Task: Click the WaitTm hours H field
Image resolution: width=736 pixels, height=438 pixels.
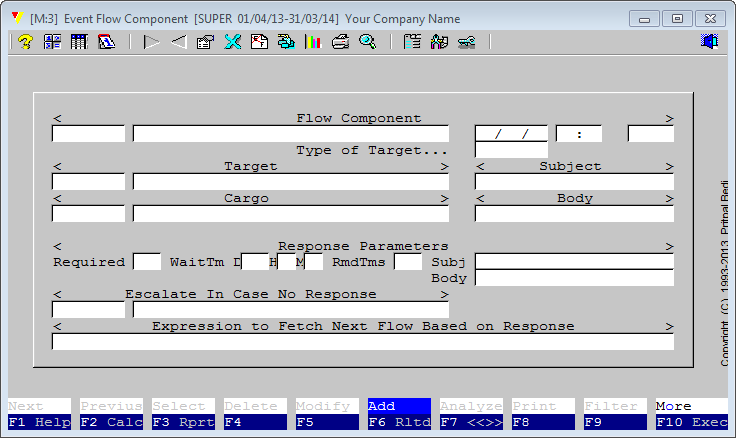Action: pyautogui.click(x=286, y=262)
